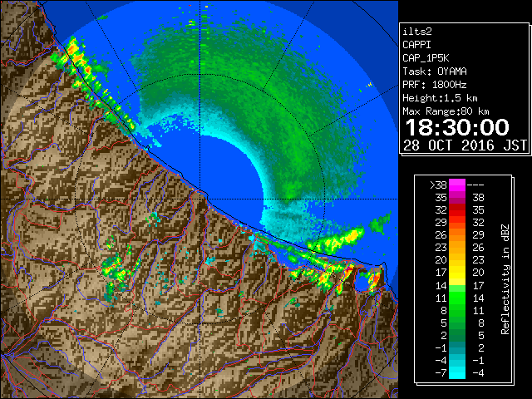Click the 'Reflectivity in dBZ' legend title
Viewport: 532px width, 399px height.
pyautogui.click(x=505, y=279)
